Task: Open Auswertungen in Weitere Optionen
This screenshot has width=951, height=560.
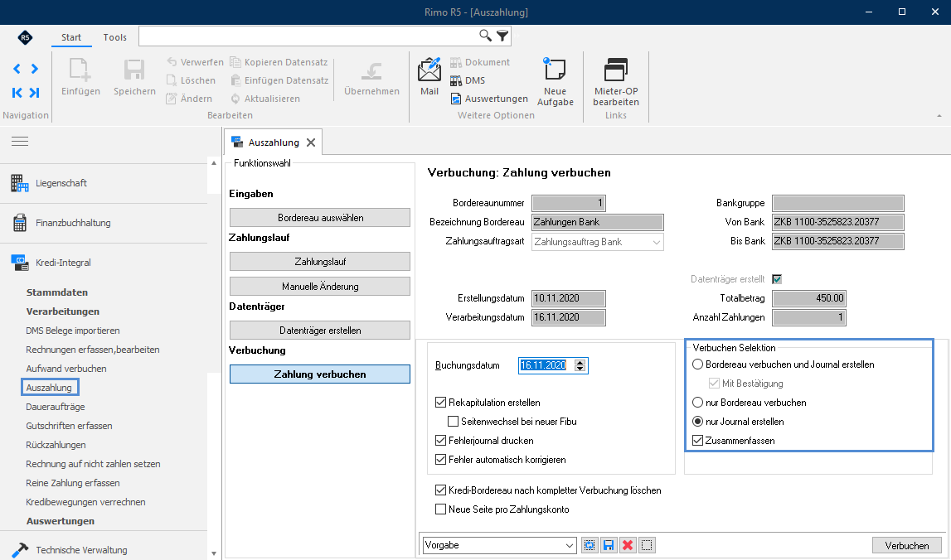Action: (x=489, y=99)
